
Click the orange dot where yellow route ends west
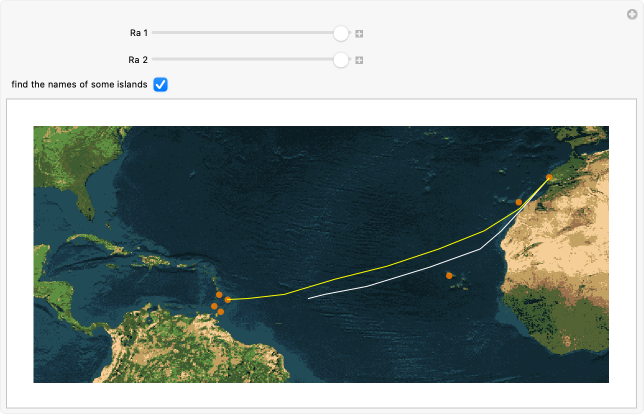click(228, 299)
